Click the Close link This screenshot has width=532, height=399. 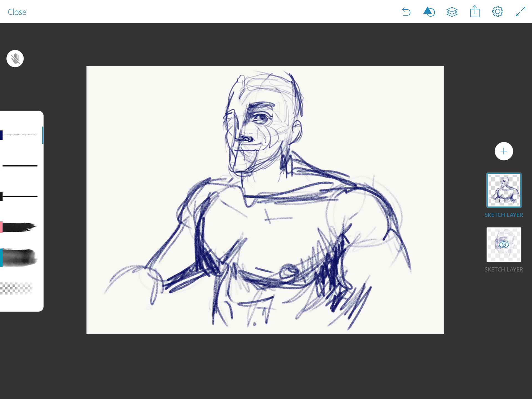(17, 12)
